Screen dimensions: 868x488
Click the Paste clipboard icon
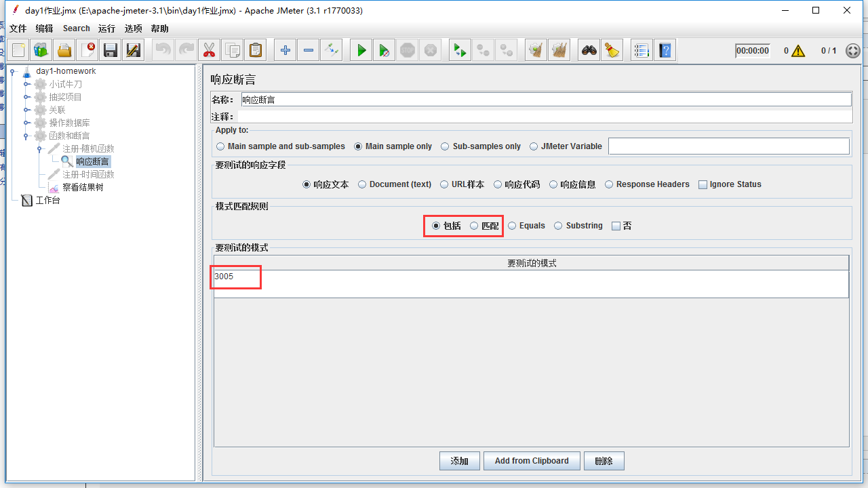tap(255, 50)
